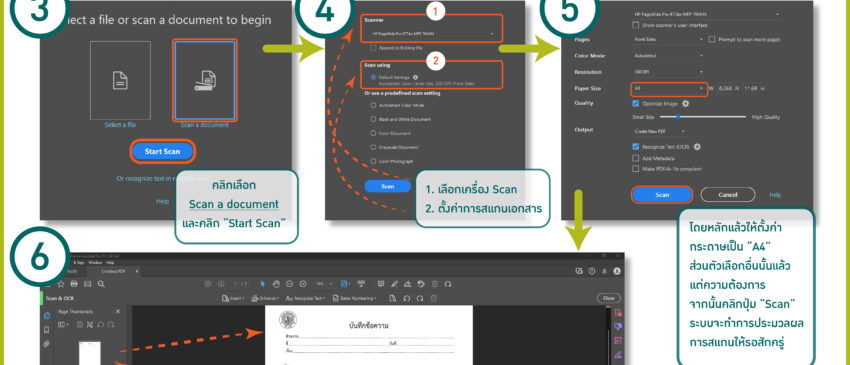Open the Bookmarks panel icon on left rail
This screenshot has height=365, width=850.
pyautogui.click(x=47, y=329)
